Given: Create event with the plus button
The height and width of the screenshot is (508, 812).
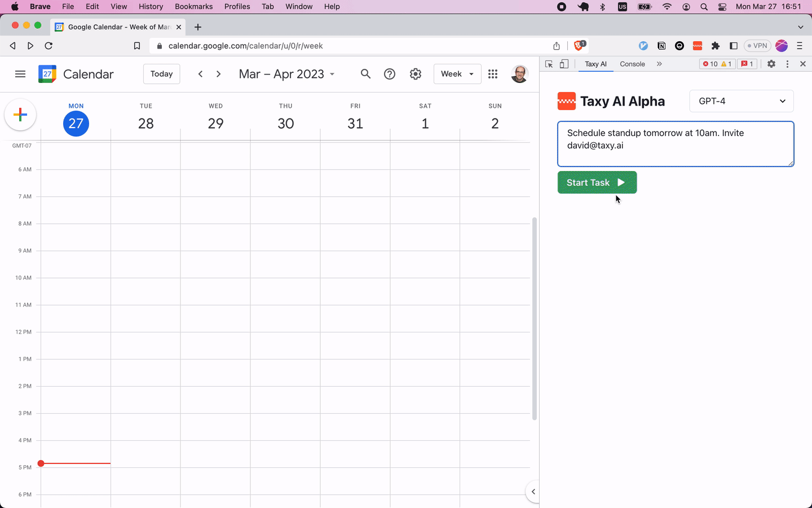Looking at the screenshot, I should [20, 115].
